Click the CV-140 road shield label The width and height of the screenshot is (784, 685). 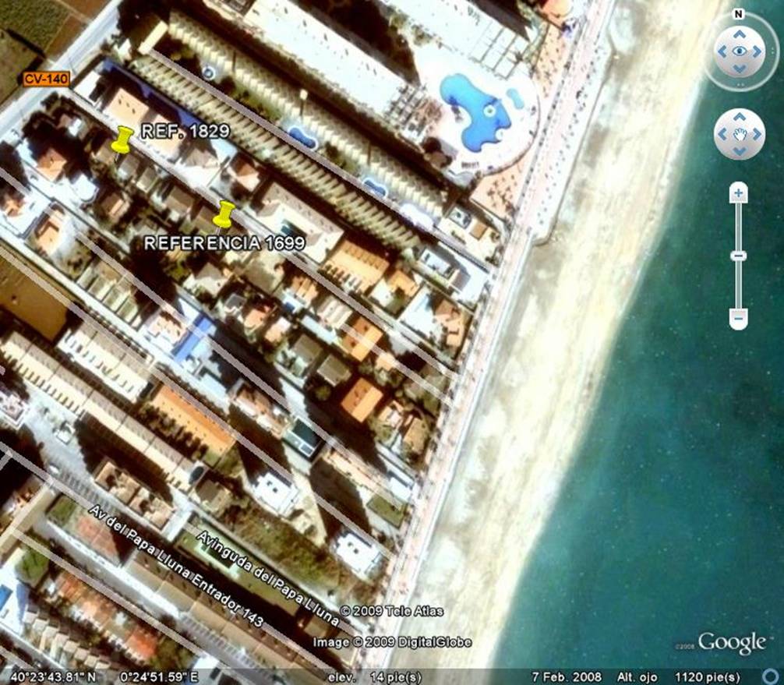point(46,79)
